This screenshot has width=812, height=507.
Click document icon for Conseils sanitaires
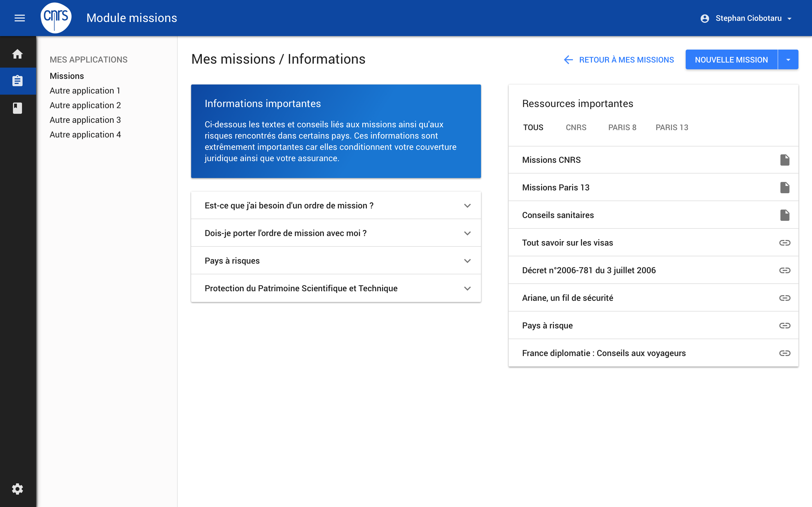point(784,215)
